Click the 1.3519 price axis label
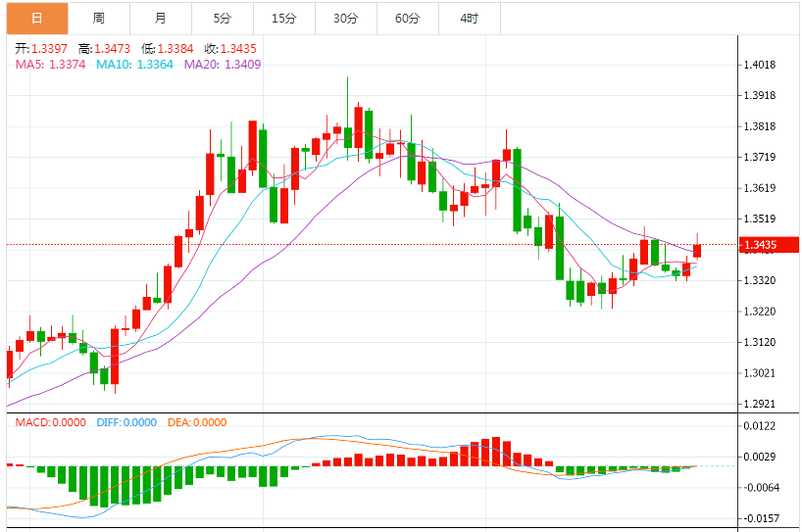The image size is (802, 532). coord(760,218)
